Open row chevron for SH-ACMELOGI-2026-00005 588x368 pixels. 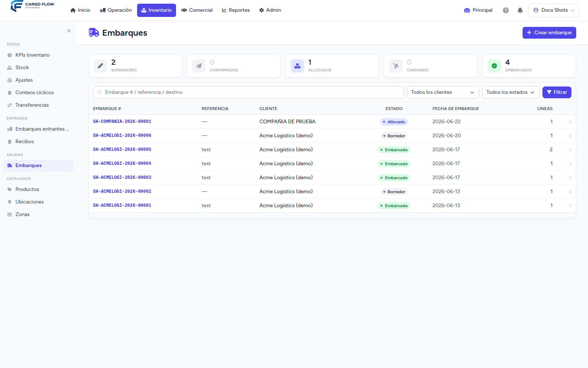570,150
